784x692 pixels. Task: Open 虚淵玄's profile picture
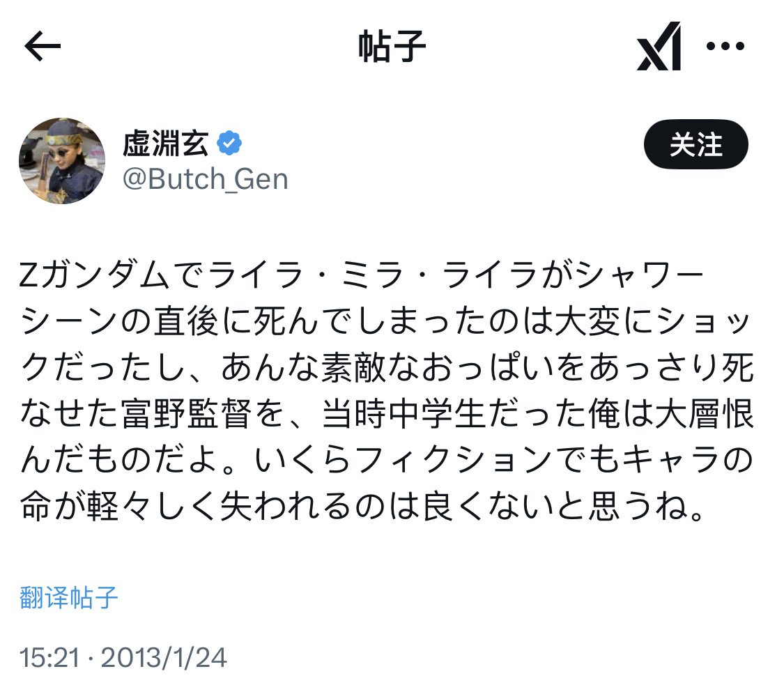[61, 161]
